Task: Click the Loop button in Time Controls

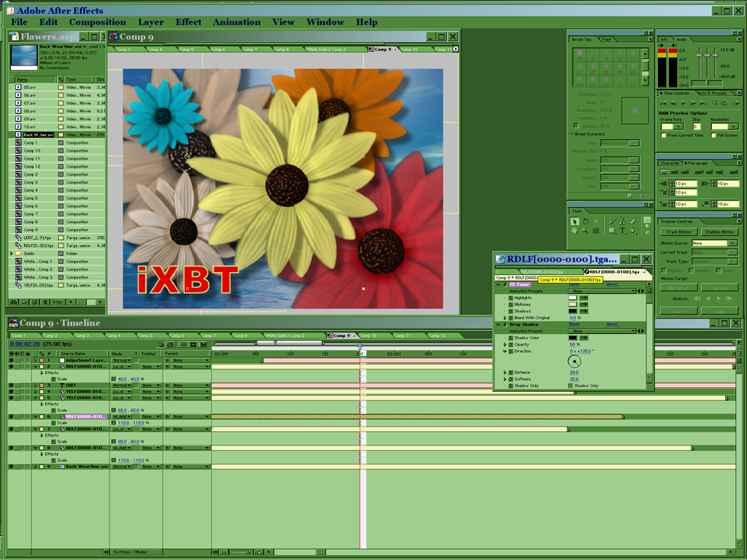Action: pyautogui.click(x=724, y=102)
